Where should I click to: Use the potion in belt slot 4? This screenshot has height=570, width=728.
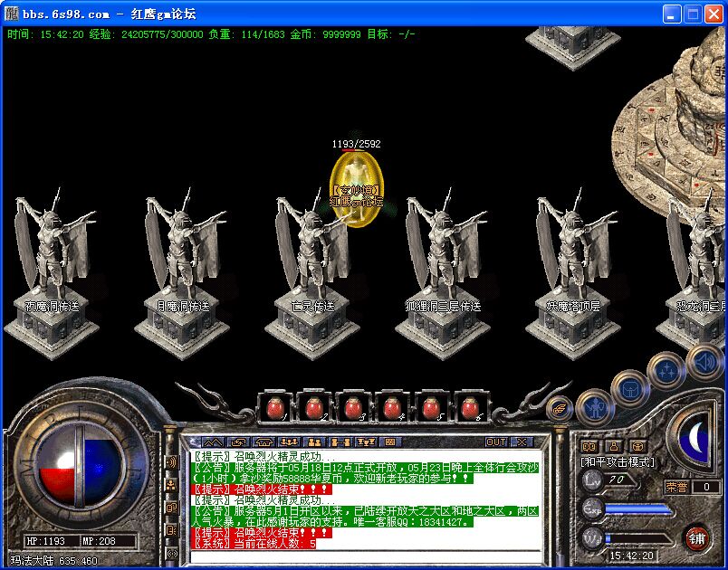point(392,408)
